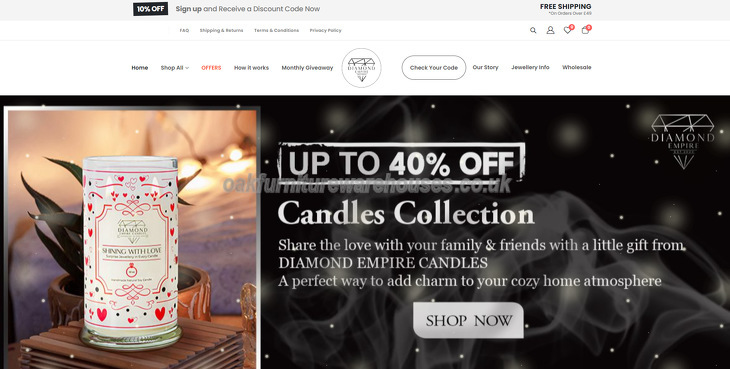
Task: Visit the Monthly Giveaway page
Action: click(307, 68)
